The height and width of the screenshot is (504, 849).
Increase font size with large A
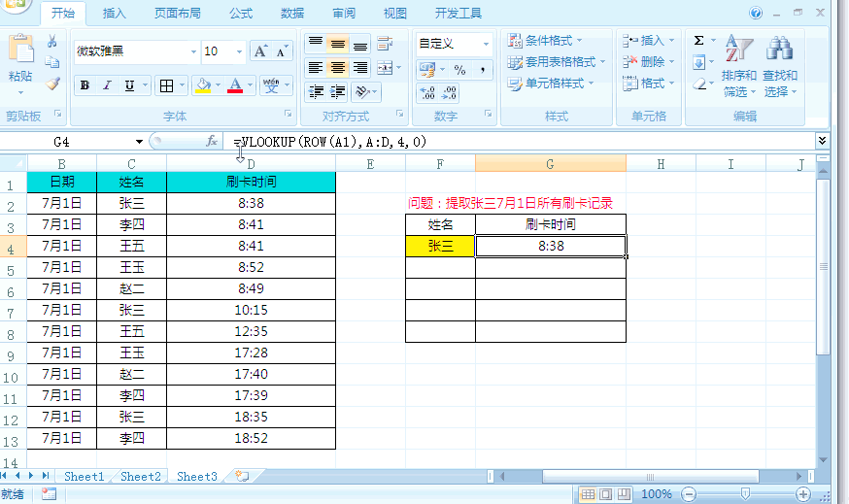tap(260, 51)
